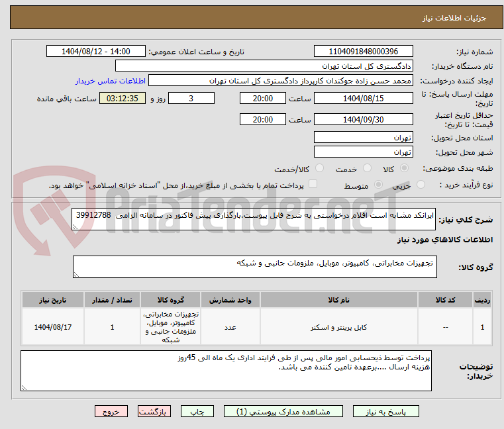Click the نام کالا column header
504x429 pixels.
point(339,300)
